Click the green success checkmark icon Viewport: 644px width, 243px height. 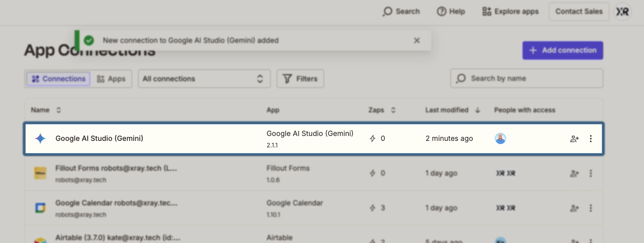coord(89,40)
